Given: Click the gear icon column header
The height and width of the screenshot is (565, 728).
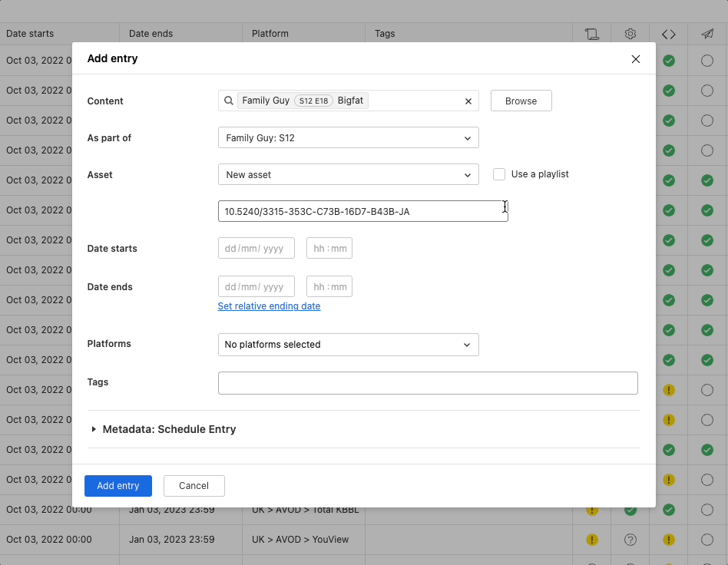Looking at the screenshot, I should (630, 34).
